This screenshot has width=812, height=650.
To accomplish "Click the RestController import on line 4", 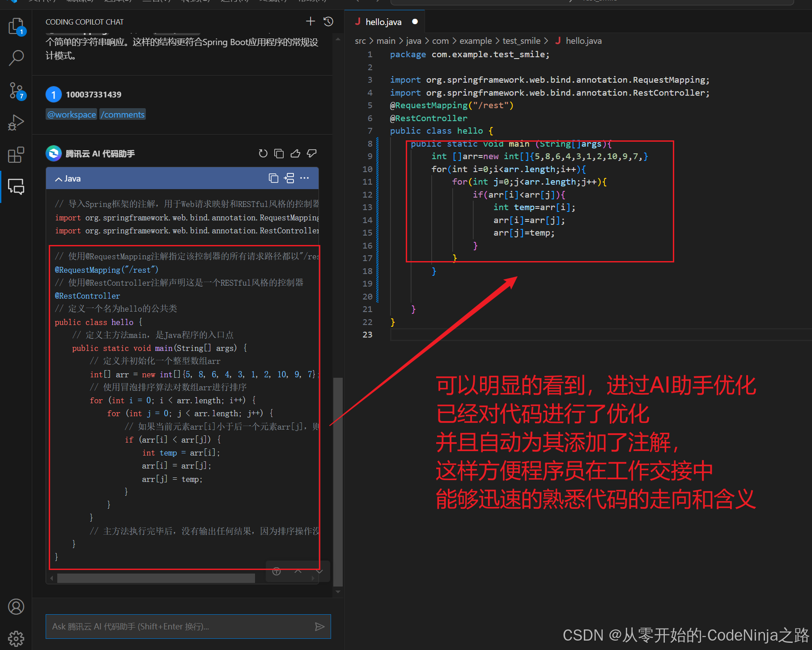I will 550,93.
